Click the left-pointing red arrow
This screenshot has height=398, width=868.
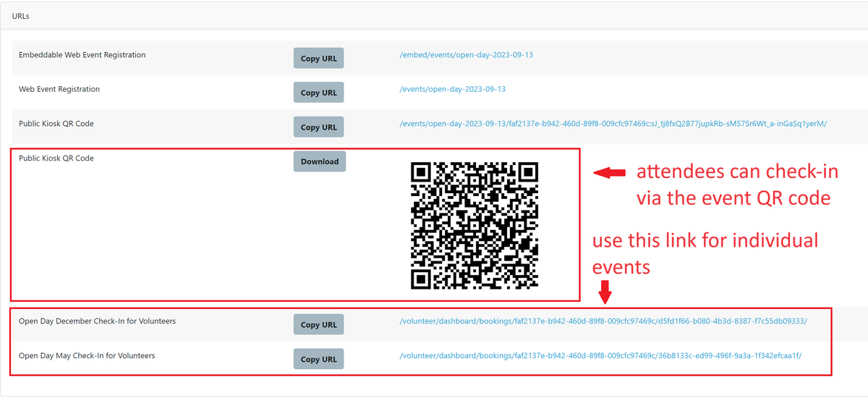(x=609, y=172)
